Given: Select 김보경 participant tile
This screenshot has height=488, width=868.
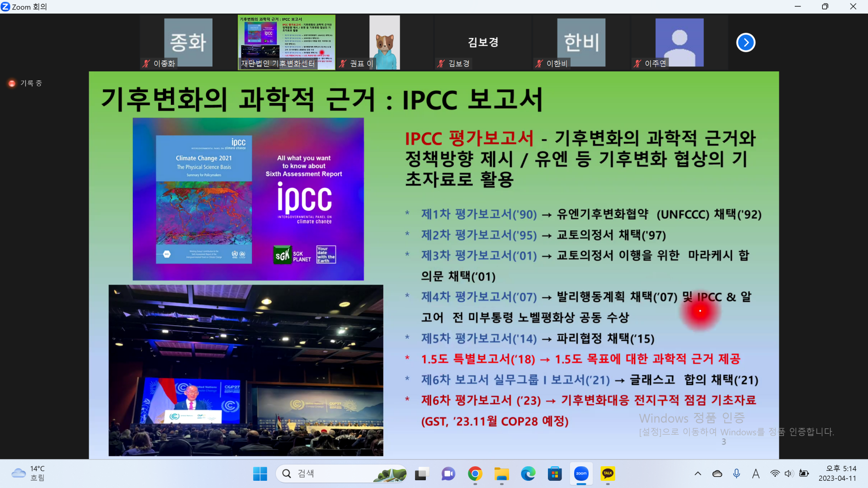Looking at the screenshot, I should coord(483,42).
